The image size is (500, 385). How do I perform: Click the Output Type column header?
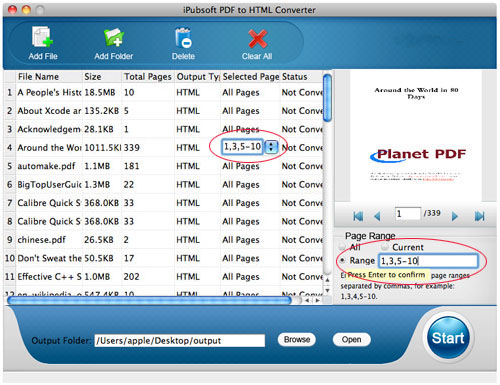pos(197,77)
